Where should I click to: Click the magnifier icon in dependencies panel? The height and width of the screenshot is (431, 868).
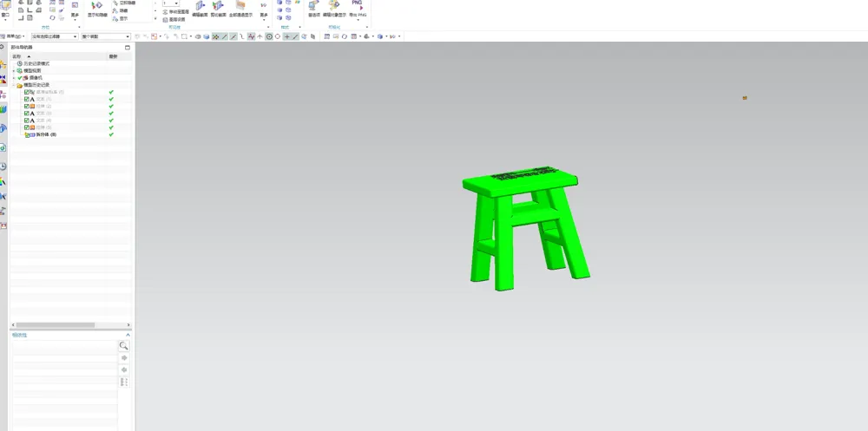coord(124,346)
